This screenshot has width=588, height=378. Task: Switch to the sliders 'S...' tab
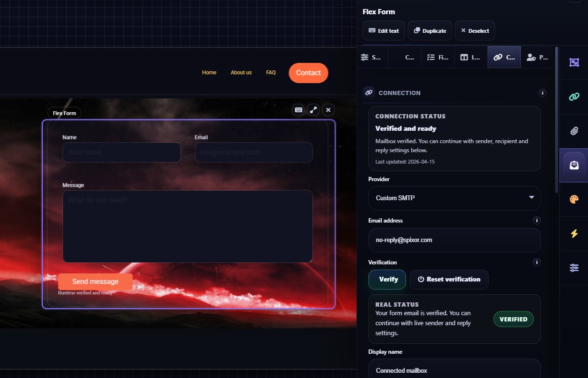pyautogui.click(x=372, y=57)
